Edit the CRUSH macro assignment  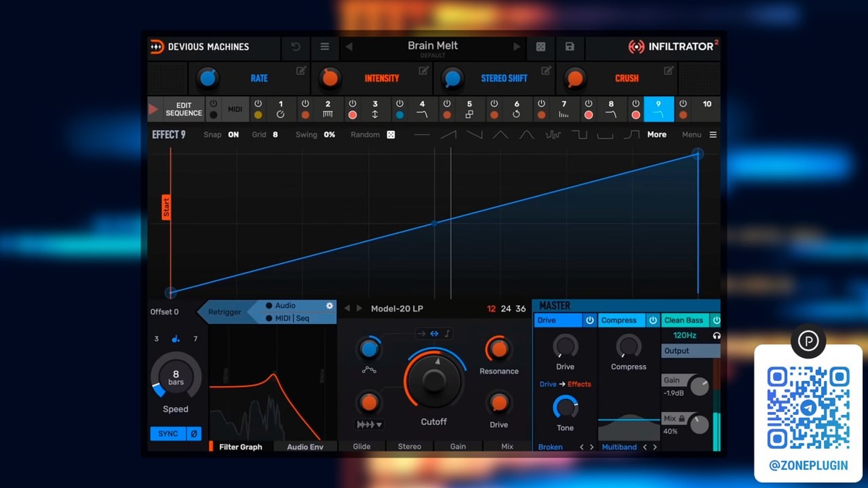(x=669, y=70)
